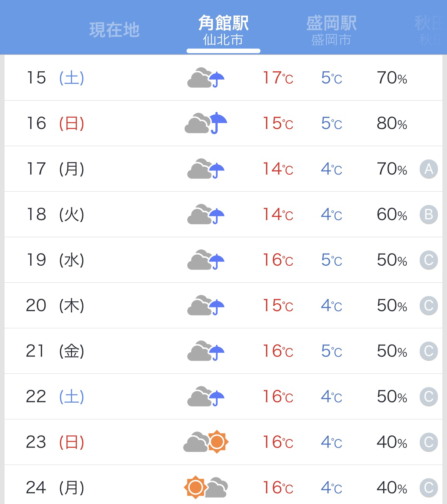Tap the 40% rain chance on the 24th
The image size is (447, 504).
click(392, 488)
